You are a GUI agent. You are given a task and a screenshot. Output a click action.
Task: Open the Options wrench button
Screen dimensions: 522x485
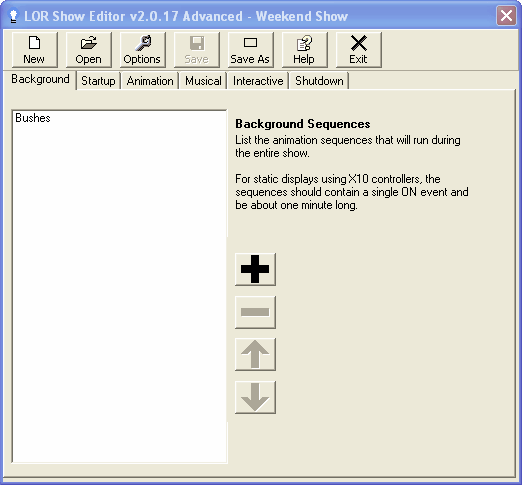143,50
